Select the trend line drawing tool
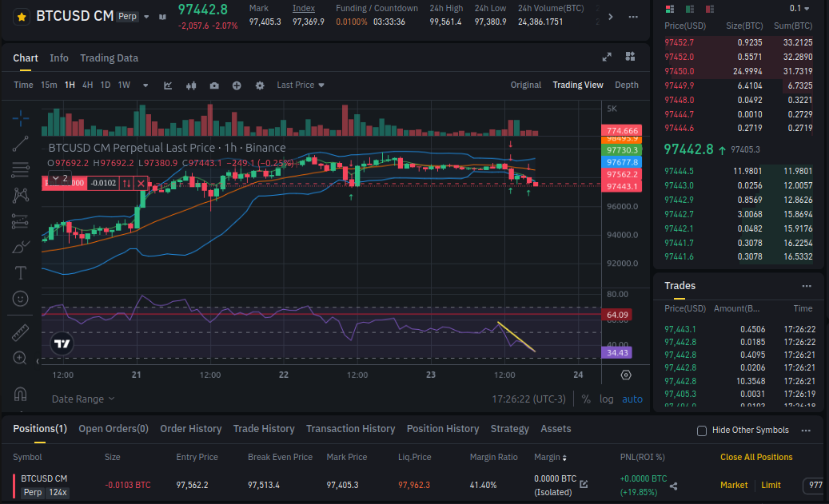This screenshot has height=504, width=829. [20, 144]
